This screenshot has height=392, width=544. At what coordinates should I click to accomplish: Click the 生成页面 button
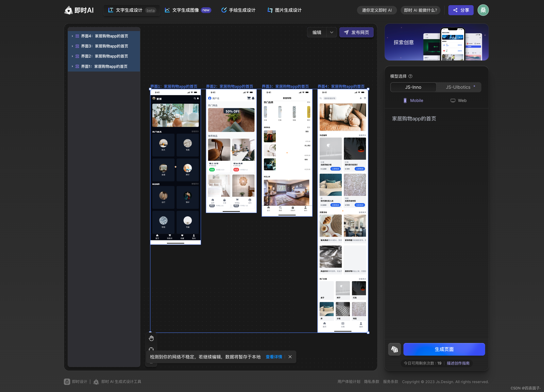click(444, 349)
